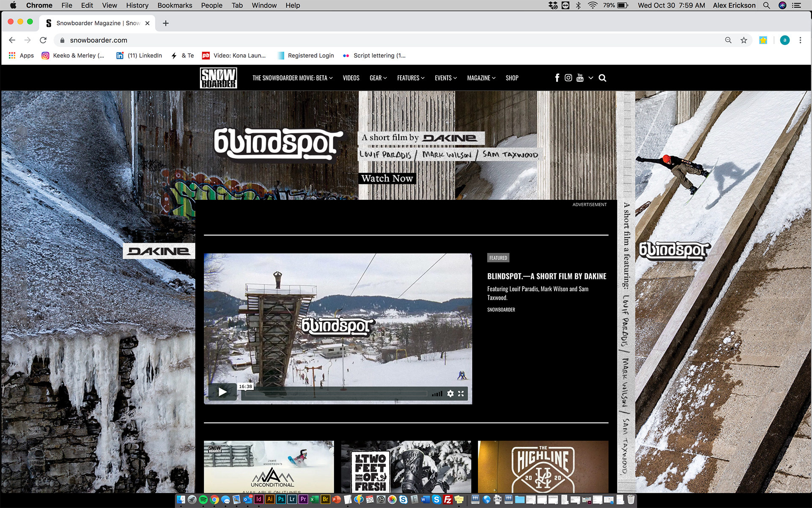812x508 pixels.
Task: Open Script lettering bookmark
Action: tap(374, 55)
